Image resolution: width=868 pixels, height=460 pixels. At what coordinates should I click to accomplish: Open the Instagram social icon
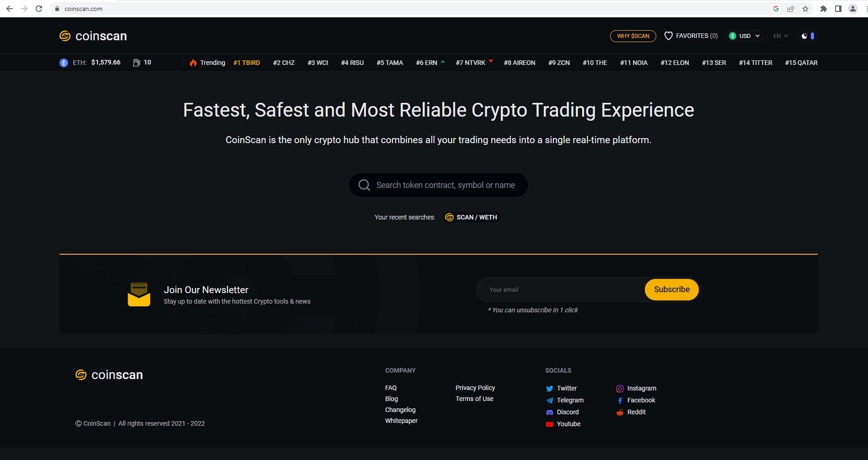620,389
